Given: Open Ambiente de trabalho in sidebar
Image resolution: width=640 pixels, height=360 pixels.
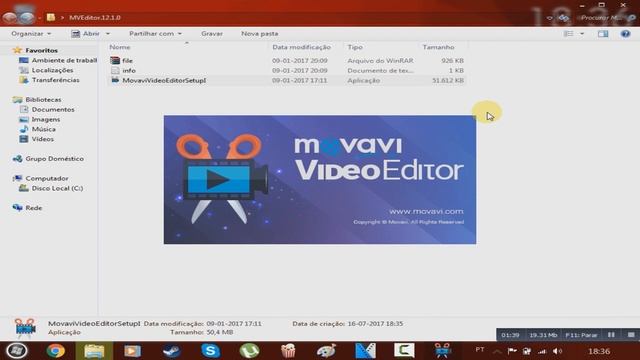Looking at the screenshot, I should tap(64, 60).
